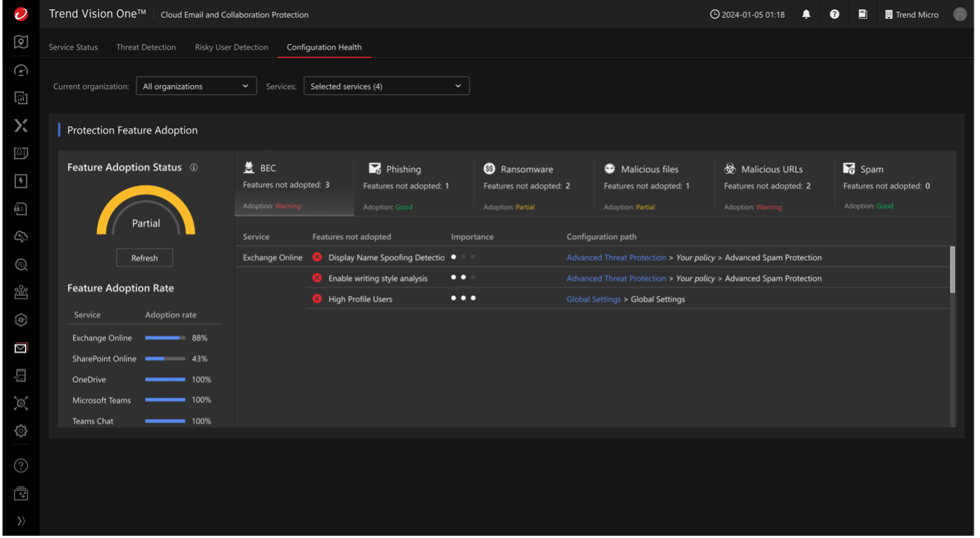Open the magnifier search sidebar icon
The image size is (980, 538).
click(x=21, y=265)
